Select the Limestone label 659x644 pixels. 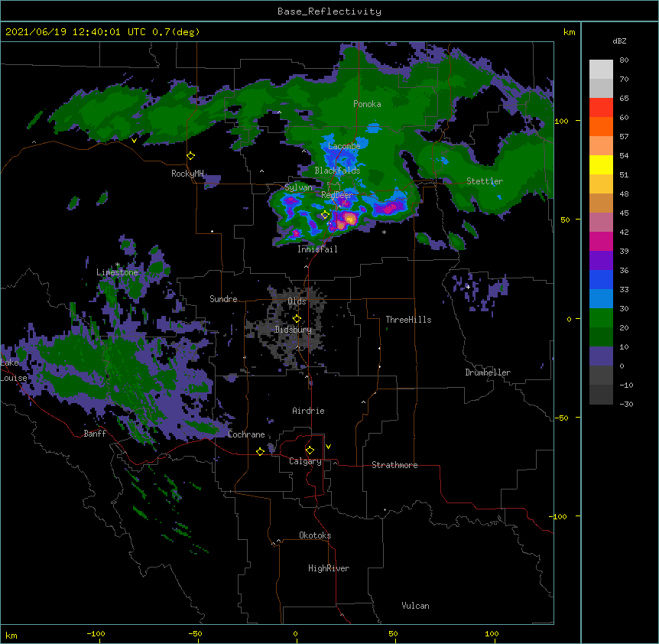click(117, 272)
